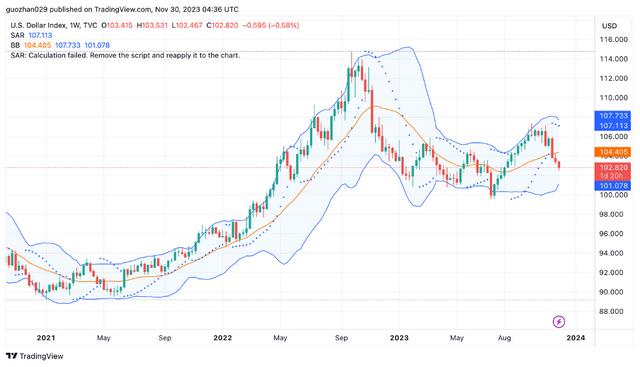Click the purple lightning bolt icon
Screen dimensions: 640x367
click(x=559, y=322)
